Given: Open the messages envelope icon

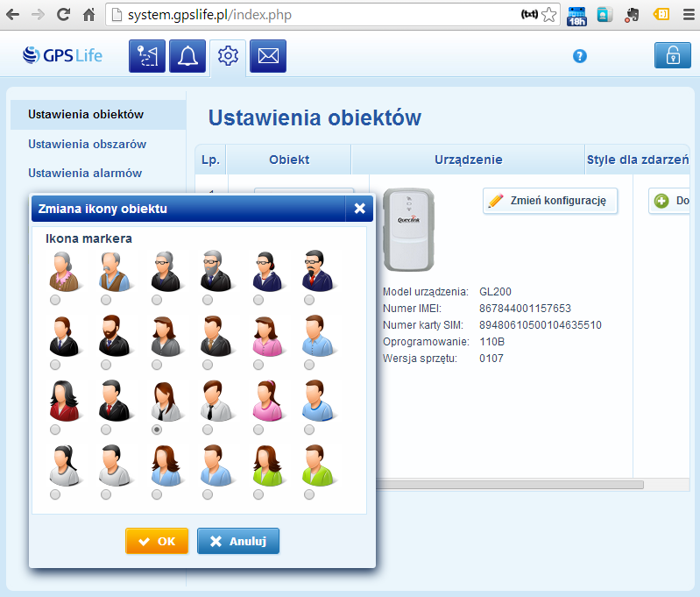Looking at the screenshot, I should coord(268,57).
